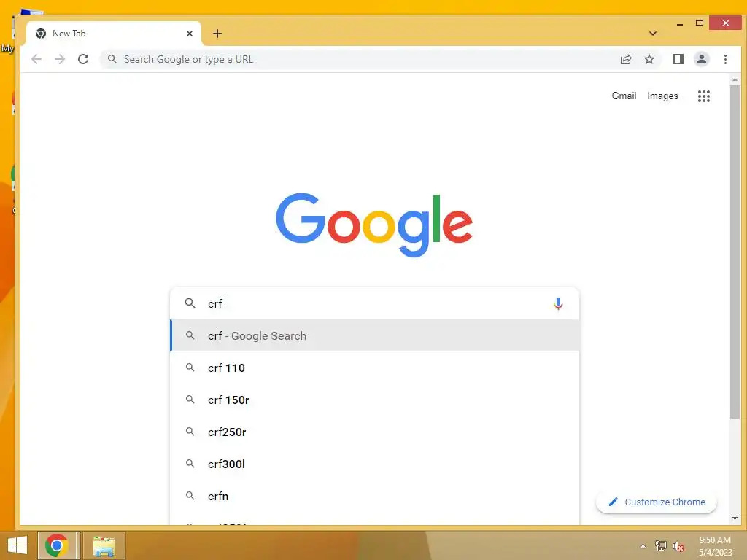
Task: Open the side panel icon
Action: (x=678, y=59)
